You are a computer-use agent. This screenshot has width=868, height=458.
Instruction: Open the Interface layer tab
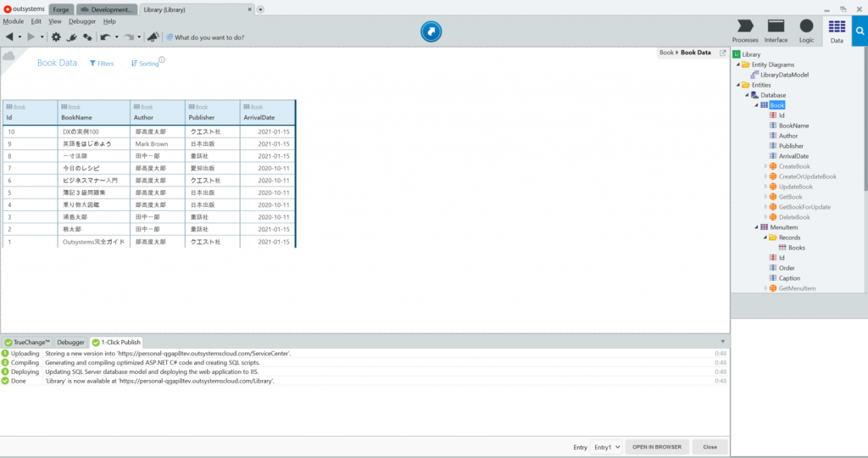[x=776, y=31]
